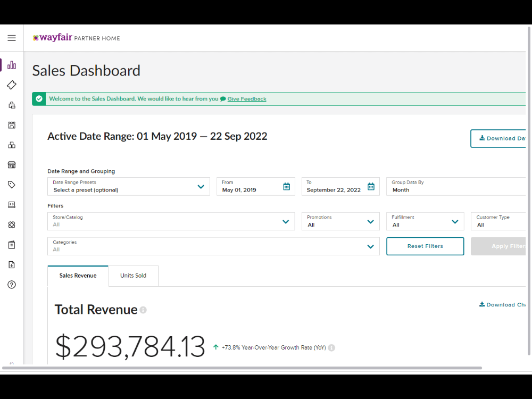Viewport: 532px width, 399px height.
Task: Click the crossed-circle sidebar icon
Action: coord(12,225)
